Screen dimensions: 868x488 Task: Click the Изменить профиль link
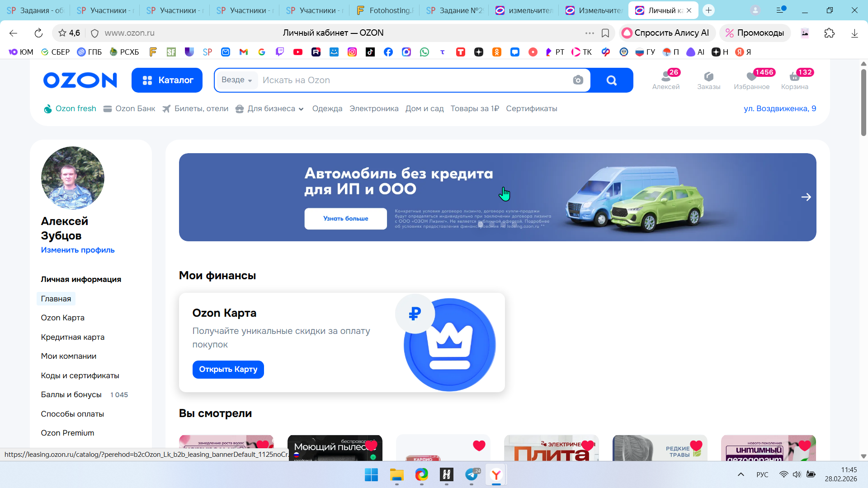click(78, 250)
